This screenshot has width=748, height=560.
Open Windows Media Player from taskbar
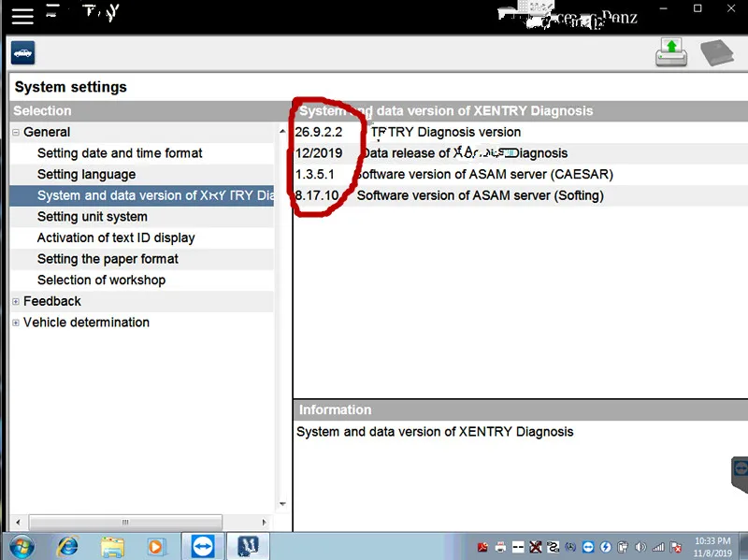click(x=155, y=547)
